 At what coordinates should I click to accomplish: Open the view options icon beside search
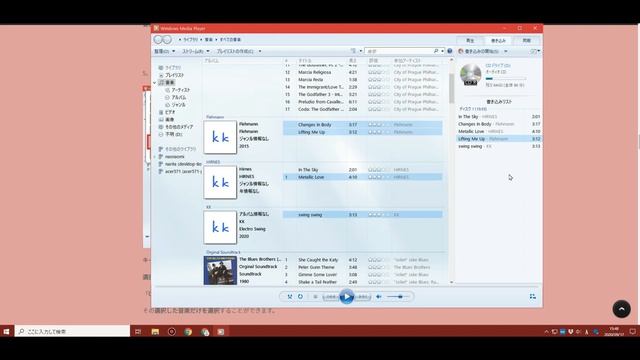[353, 51]
